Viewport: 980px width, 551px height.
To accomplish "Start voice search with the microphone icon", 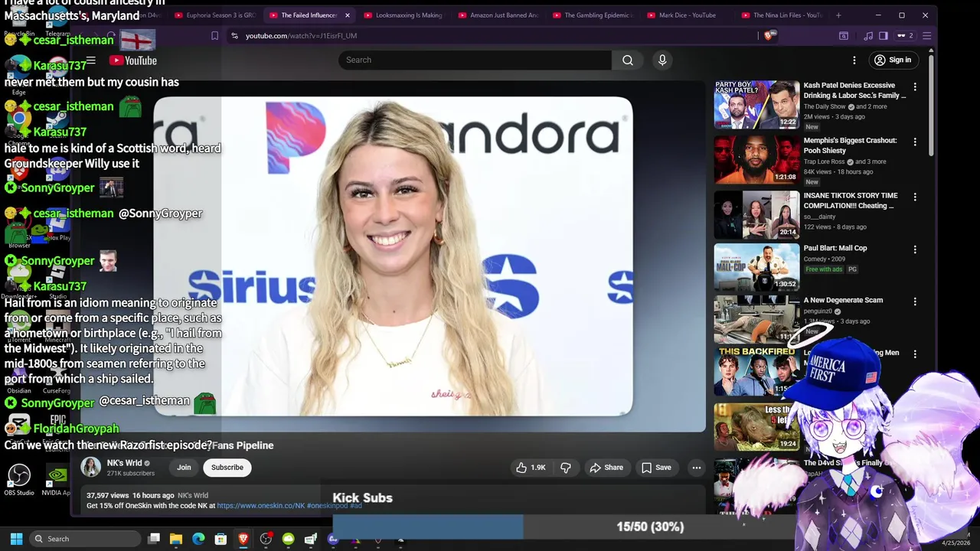I will click(662, 60).
